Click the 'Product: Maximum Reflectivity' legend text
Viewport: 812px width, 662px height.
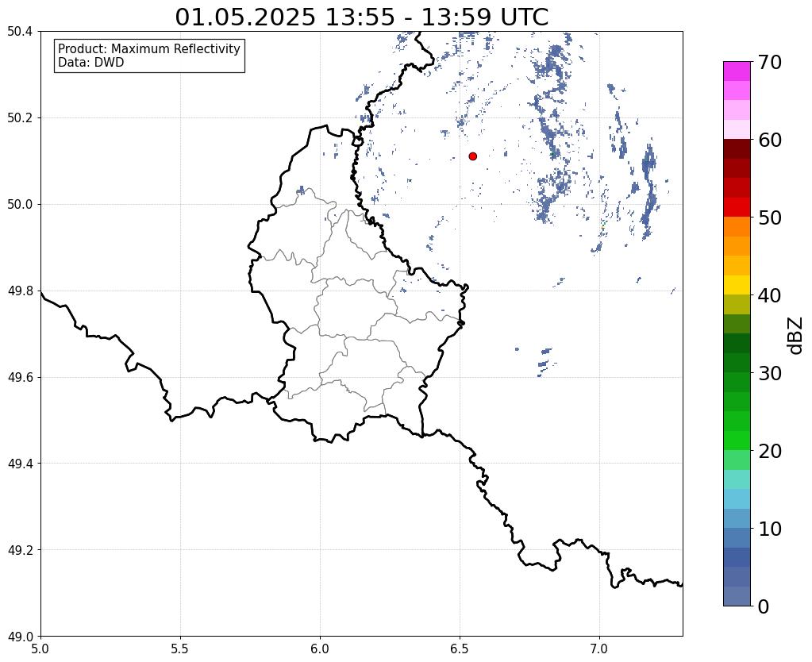click(x=149, y=48)
